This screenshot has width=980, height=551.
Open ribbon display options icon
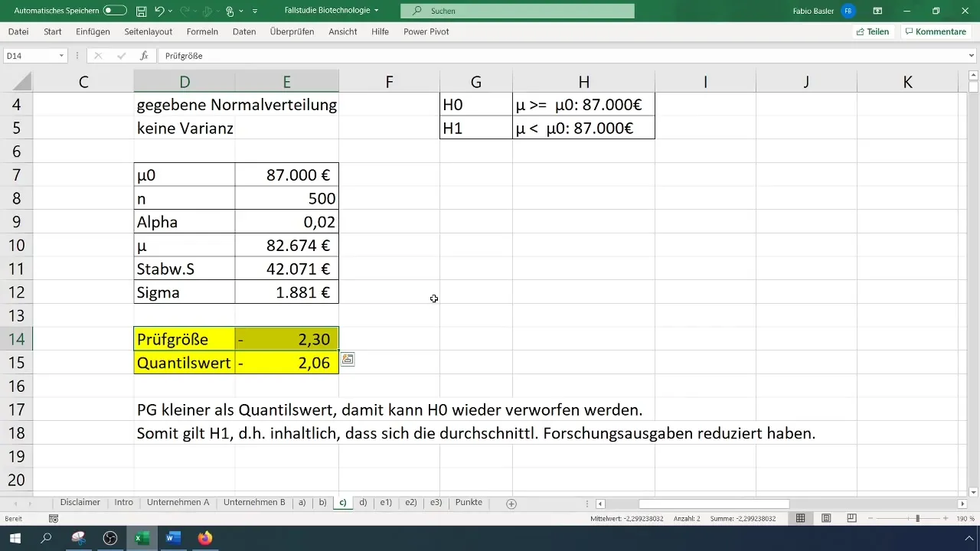(x=877, y=11)
